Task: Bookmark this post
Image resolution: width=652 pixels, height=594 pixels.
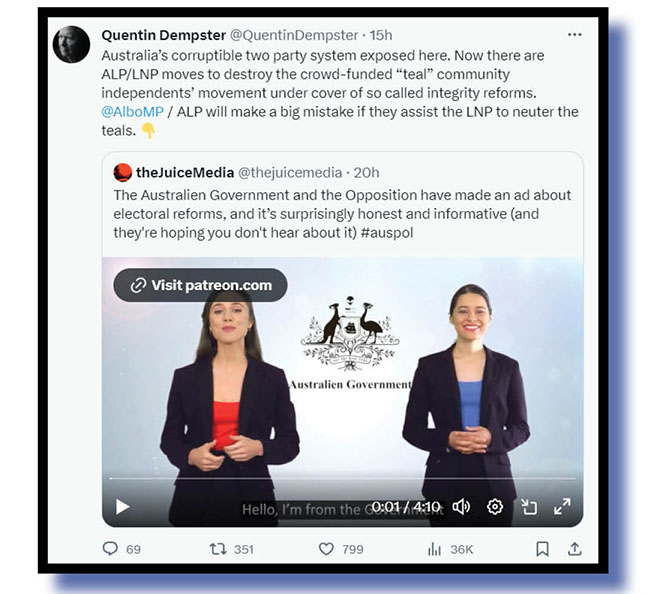Action: [542, 549]
